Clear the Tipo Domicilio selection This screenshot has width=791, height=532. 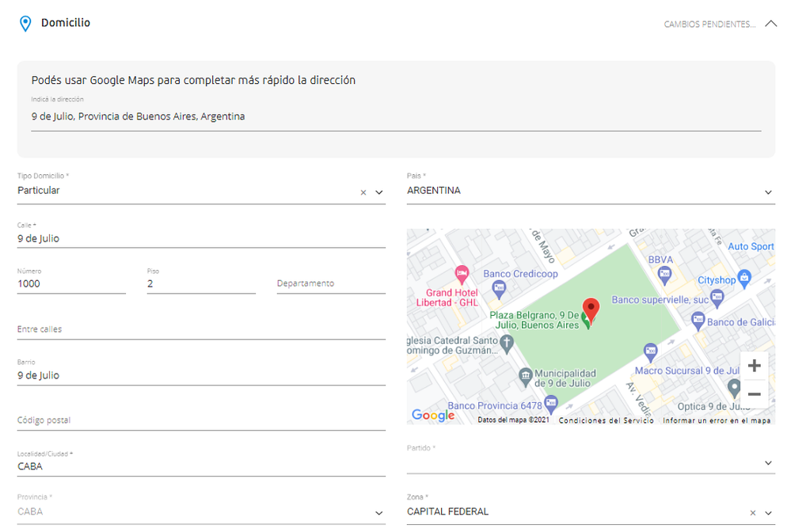pyautogui.click(x=363, y=192)
